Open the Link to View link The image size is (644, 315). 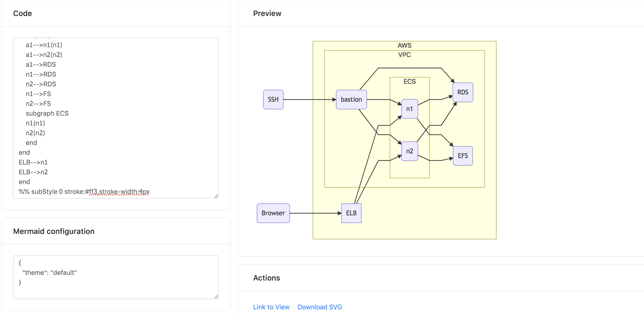pos(271,307)
